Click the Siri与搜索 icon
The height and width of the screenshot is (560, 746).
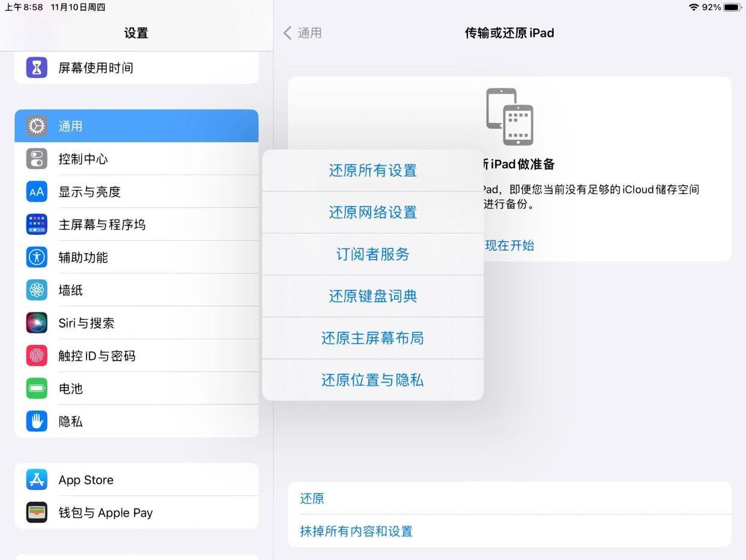(x=37, y=323)
